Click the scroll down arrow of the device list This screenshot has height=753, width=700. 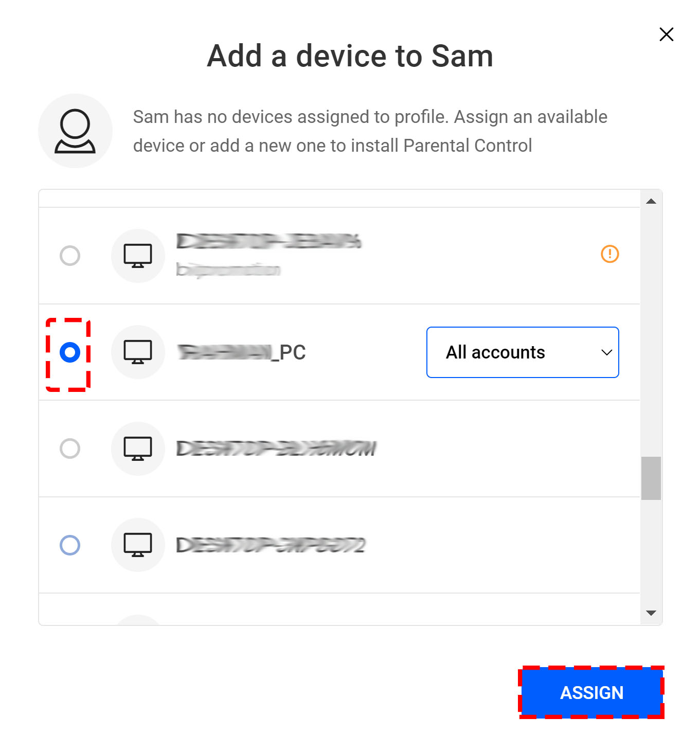[x=651, y=613]
